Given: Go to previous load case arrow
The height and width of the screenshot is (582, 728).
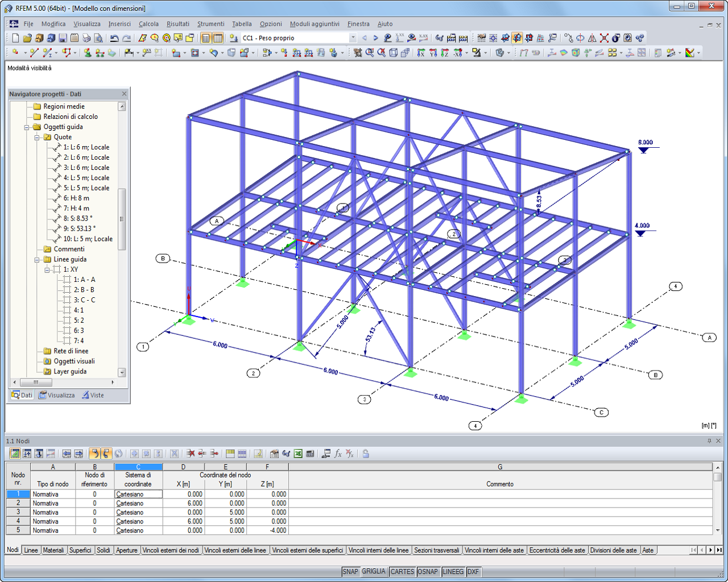Looking at the screenshot, I should click(x=365, y=38).
